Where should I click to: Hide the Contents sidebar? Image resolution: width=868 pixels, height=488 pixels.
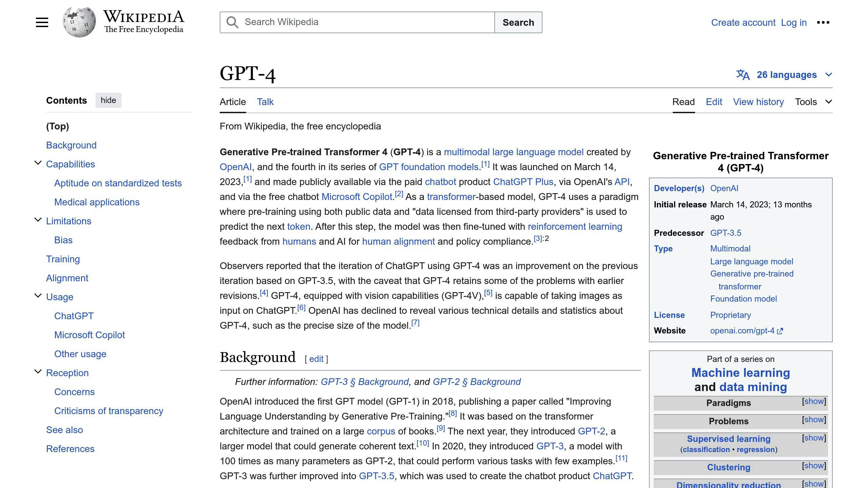(x=108, y=100)
